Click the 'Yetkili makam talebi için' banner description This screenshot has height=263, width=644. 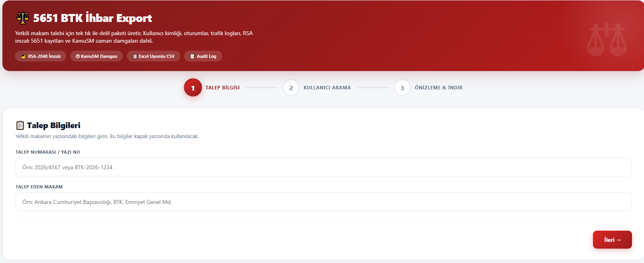click(x=134, y=37)
